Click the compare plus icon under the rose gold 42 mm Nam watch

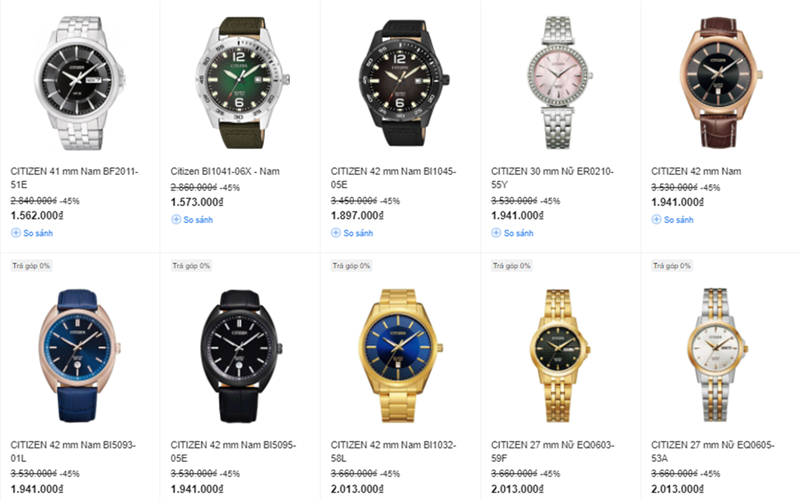point(656,219)
